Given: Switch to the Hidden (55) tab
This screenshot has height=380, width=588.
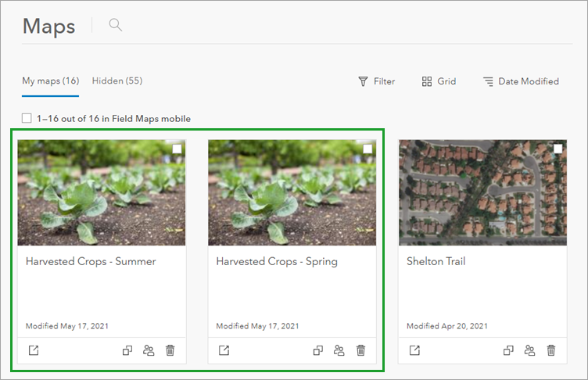Looking at the screenshot, I should (117, 81).
